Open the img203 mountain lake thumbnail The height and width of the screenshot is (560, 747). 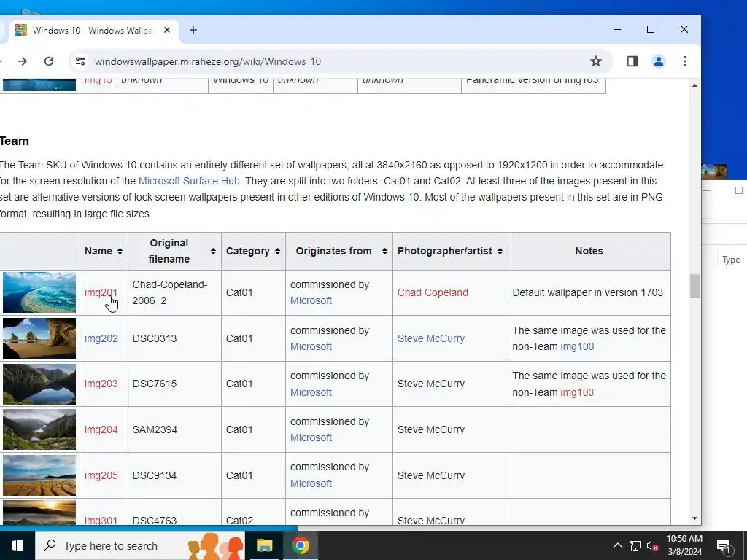39,384
